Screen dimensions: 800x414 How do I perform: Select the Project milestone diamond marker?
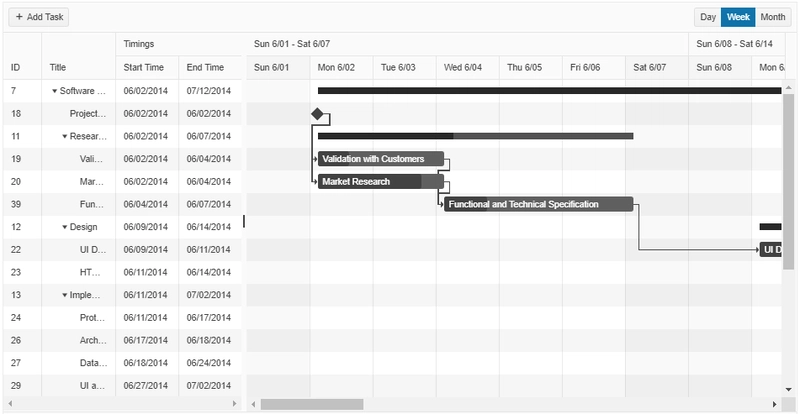pos(317,114)
